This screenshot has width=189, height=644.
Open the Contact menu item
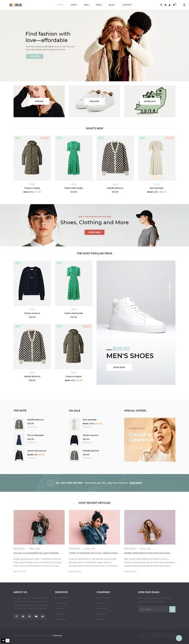tap(127, 5)
